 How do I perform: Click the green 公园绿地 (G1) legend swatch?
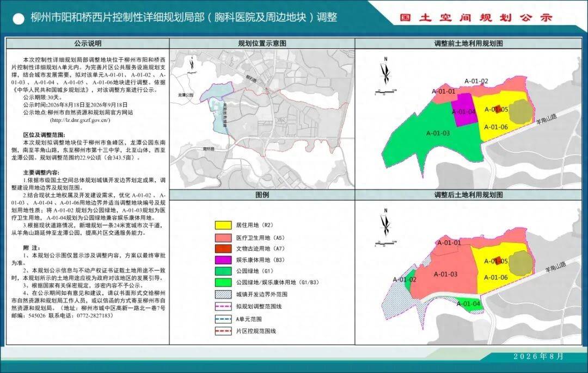point(223,271)
